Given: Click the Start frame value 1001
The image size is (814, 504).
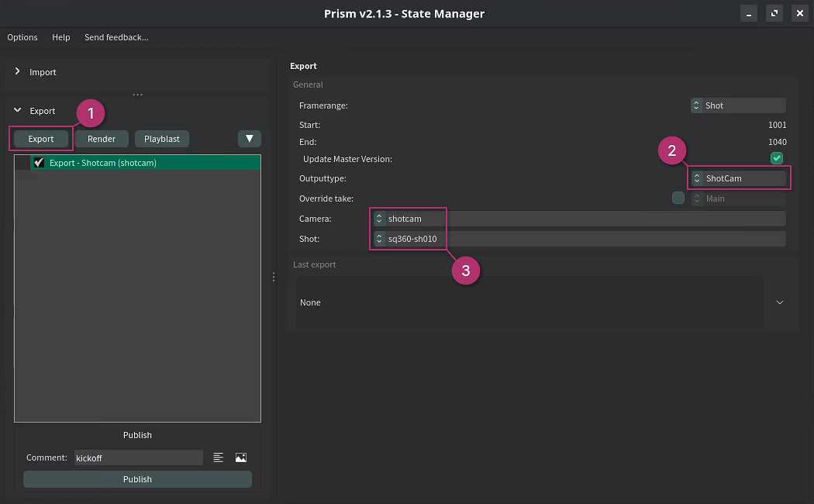Looking at the screenshot, I should point(777,125).
